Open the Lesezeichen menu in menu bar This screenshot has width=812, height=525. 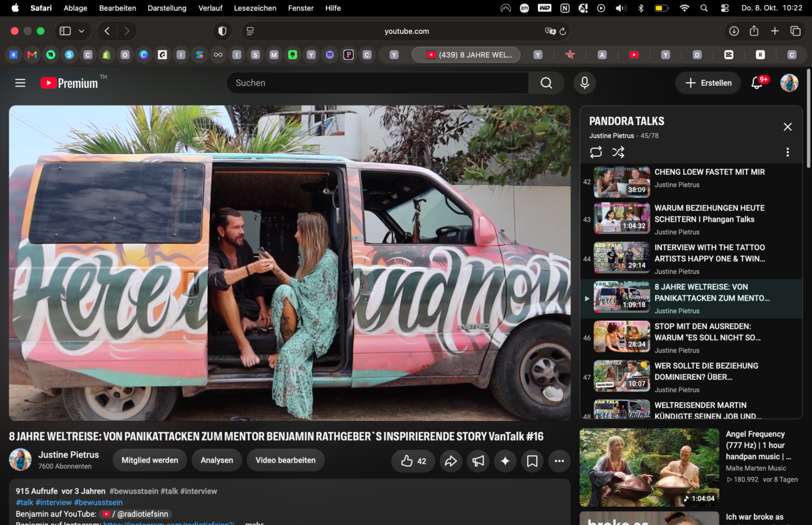tap(255, 8)
